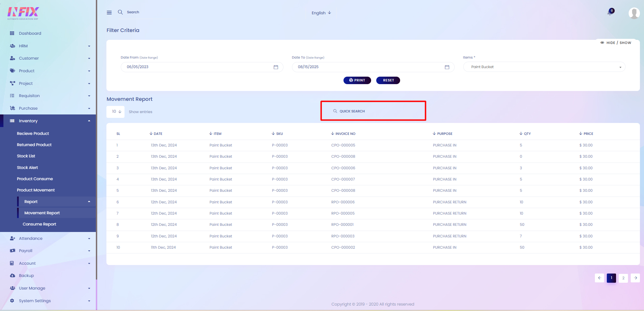Go to page 2 of results
This screenshot has height=311, width=644.
tap(623, 278)
